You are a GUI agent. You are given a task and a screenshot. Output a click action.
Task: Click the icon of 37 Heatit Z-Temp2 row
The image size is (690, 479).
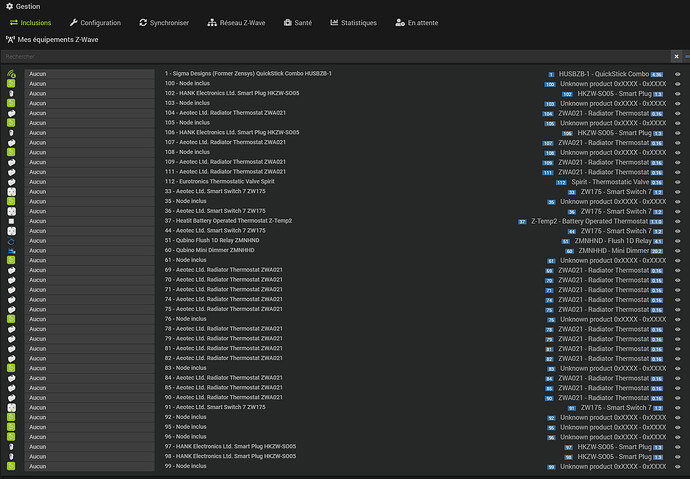[11, 221]
